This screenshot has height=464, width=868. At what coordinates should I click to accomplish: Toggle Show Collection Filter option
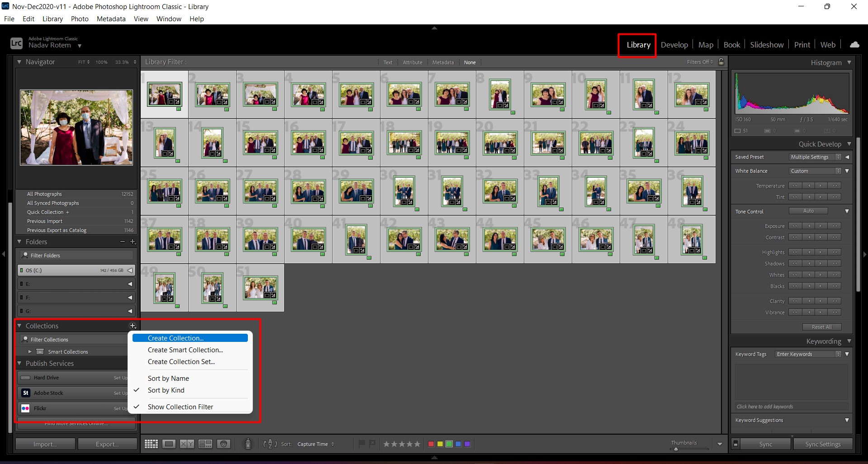coord(180,407)
